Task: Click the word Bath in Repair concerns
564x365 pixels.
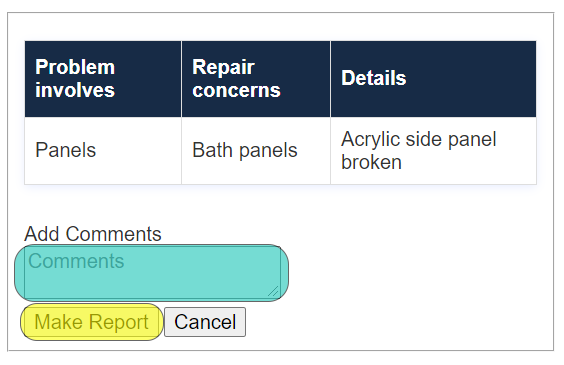Action: 212,150
